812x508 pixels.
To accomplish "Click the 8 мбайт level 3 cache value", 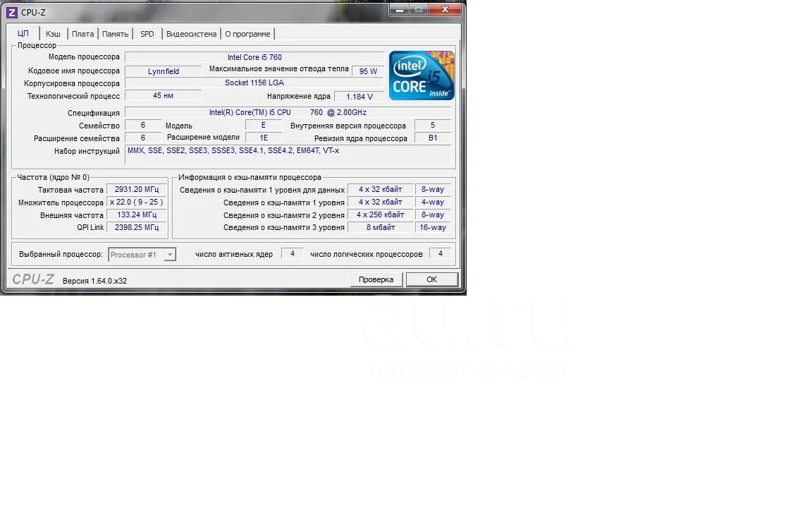I will (381, 227).
